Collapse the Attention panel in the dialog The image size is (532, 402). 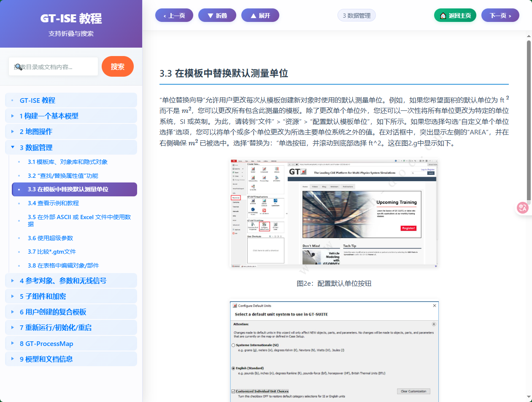pyautogui.click(x=434, y=324)
